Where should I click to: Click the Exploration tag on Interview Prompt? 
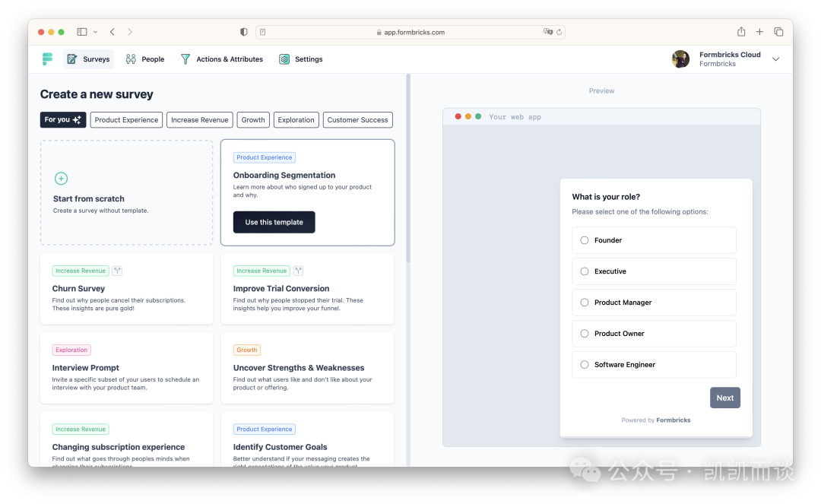pyautogui.click(x=71, y=350)
